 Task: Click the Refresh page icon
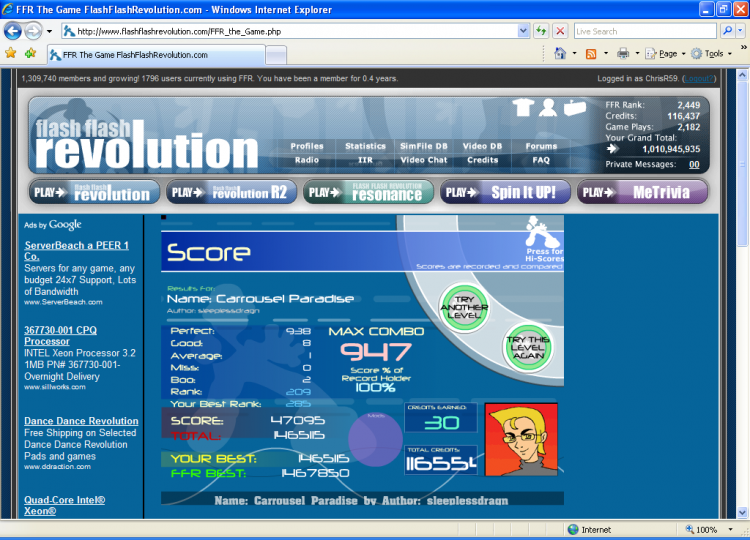tap(541, 32)
